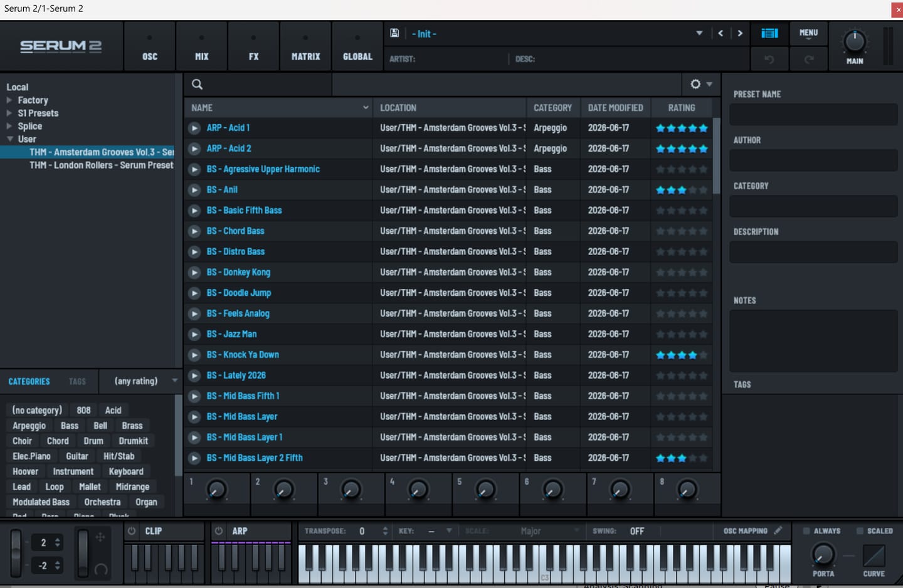The width and height of the screenshot is (903, 588).
Task: Set rating stars for BS - Chord Bass
Action: 682,231
